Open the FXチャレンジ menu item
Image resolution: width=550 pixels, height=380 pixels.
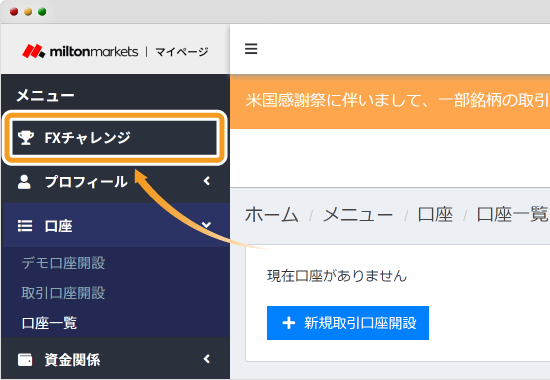coord(114,138)
